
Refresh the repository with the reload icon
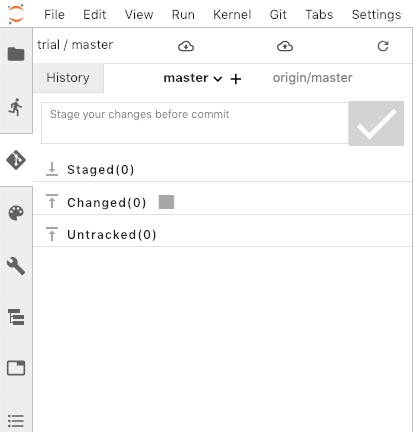pyautogui.click(x=383, y=46)
